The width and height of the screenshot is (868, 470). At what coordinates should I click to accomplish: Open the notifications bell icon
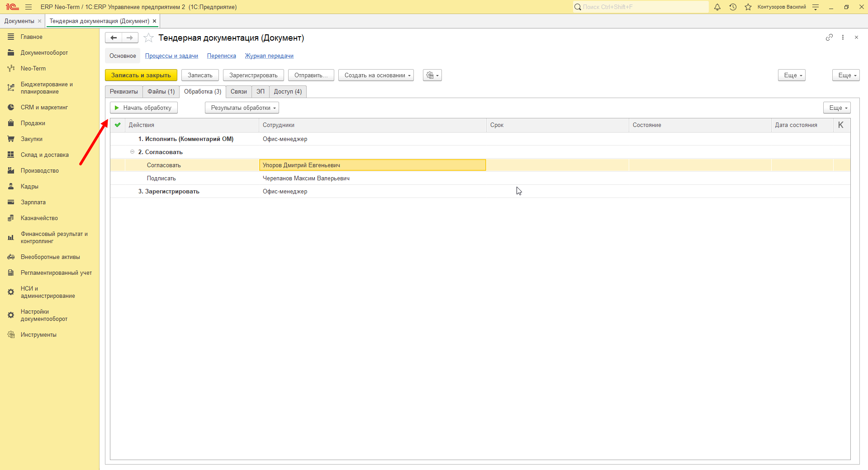pos(717,7)
